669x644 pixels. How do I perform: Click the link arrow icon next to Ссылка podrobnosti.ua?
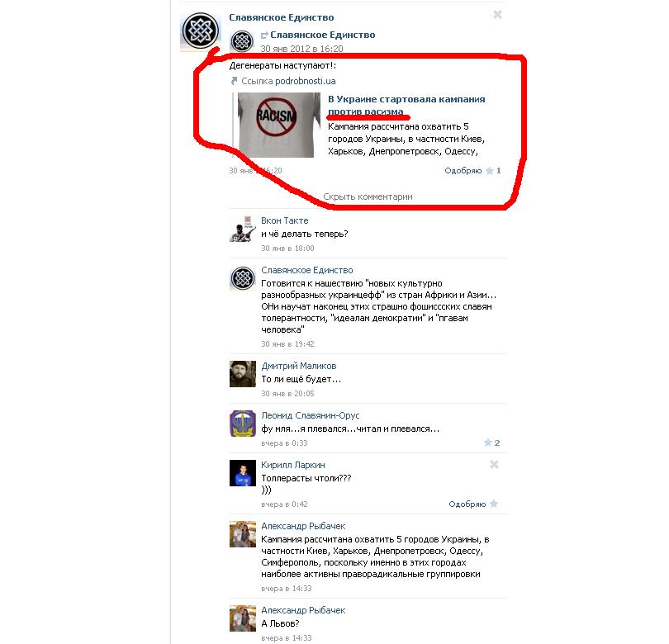click(234, 81)
